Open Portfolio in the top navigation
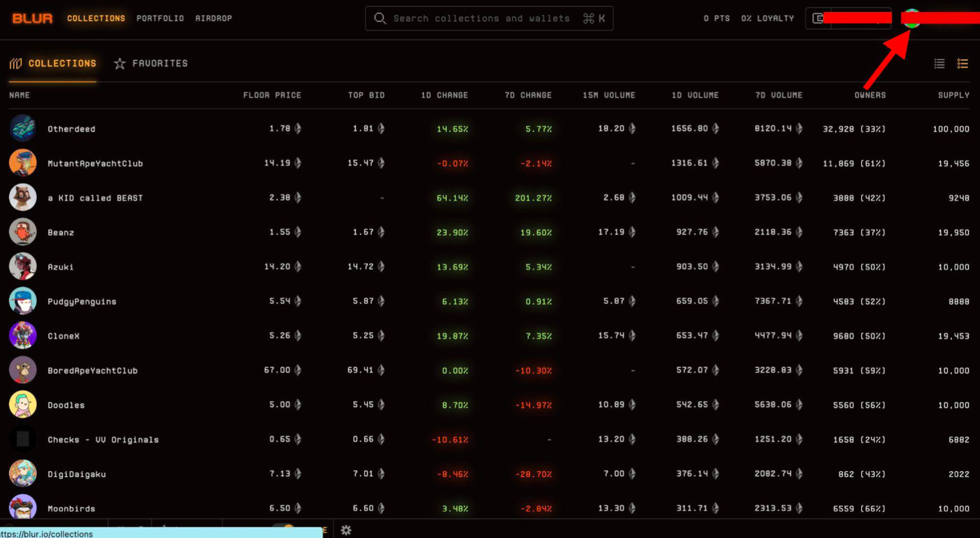The height and width of the screenshot is (538, 980). tap(160, 18)
